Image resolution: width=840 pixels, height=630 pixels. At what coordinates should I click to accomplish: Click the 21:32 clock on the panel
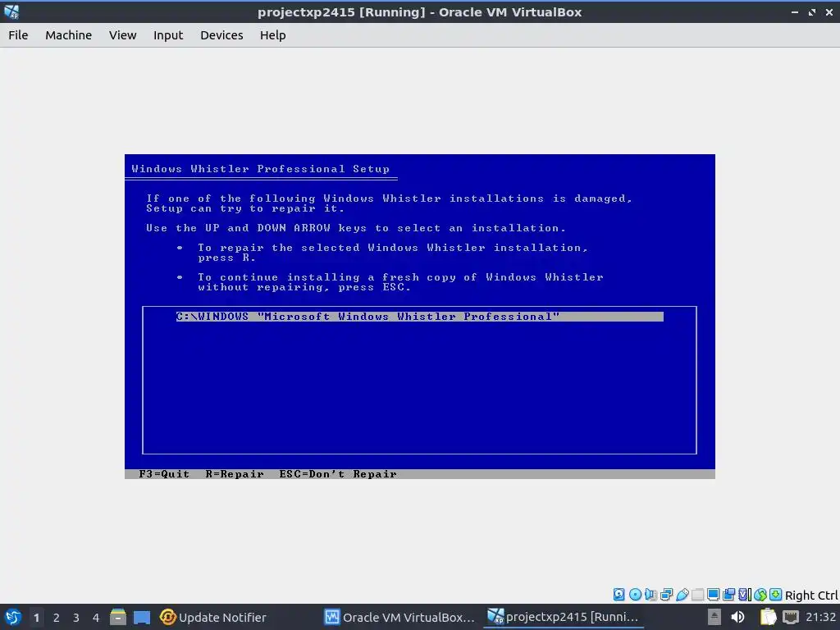(x=820, y=617)
